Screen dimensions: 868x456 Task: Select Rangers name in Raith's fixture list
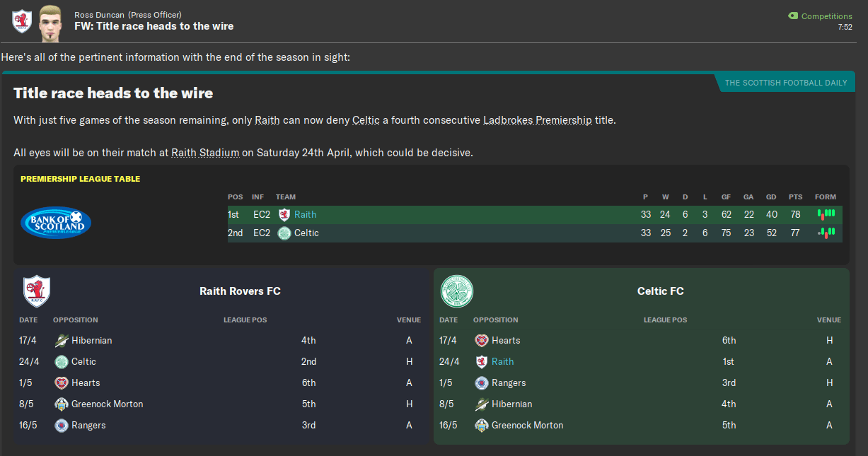point(88,426)
